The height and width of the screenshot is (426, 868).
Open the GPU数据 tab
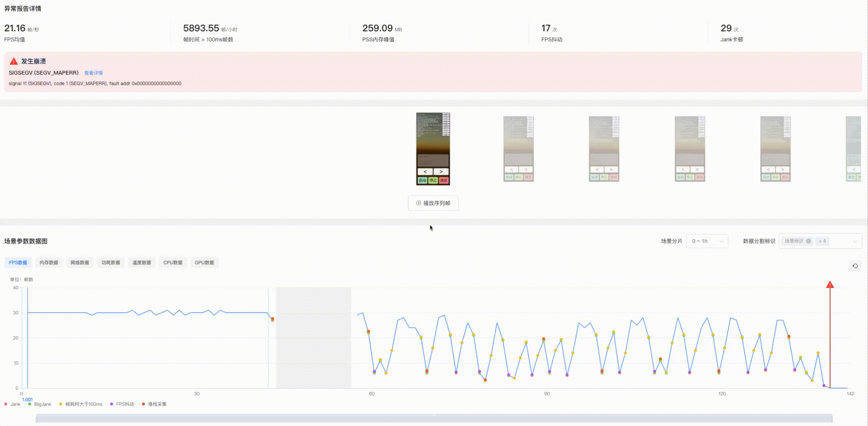pyautogui.click(x=204, y=263)
